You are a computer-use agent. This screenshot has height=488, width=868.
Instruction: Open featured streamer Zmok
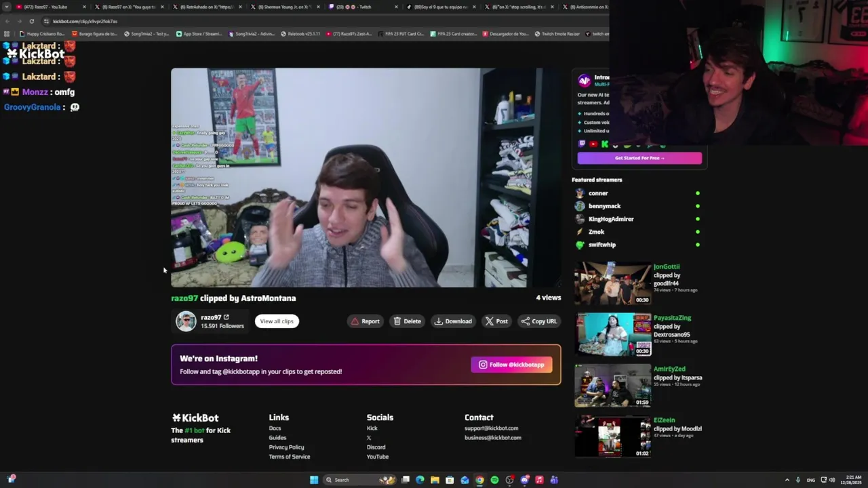(596, 232)
